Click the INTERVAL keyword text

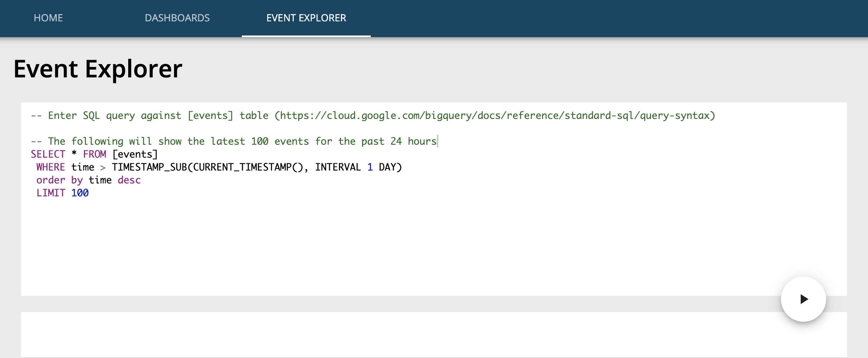point(338,167)
